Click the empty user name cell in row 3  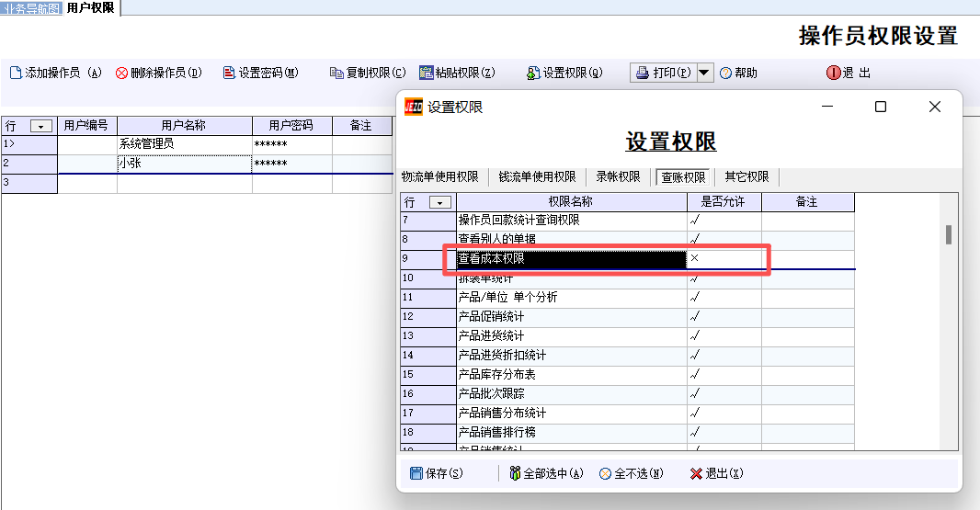tap(185, 184)
